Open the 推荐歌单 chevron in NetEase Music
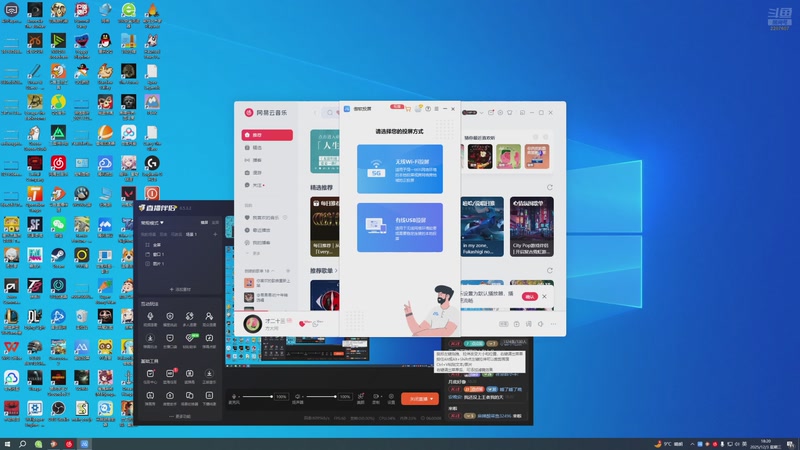The image size is (800, 450). click(336, 270)
